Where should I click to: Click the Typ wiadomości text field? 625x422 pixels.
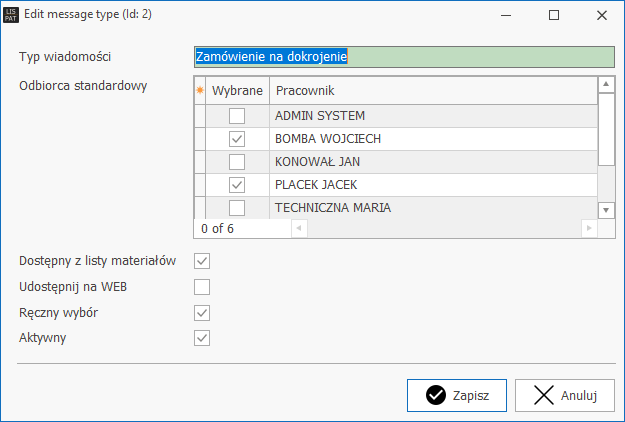(x=403, y=57)
